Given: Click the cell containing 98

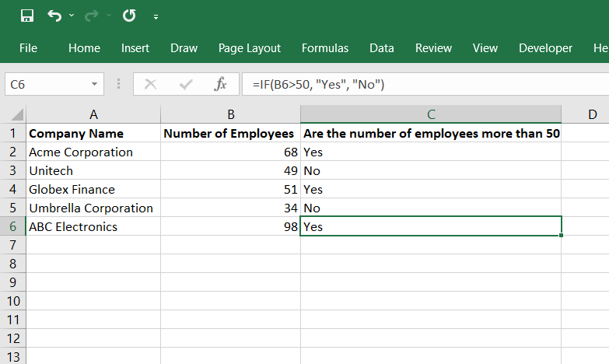Looking at the screenshot, I should (x=230, y=226).
